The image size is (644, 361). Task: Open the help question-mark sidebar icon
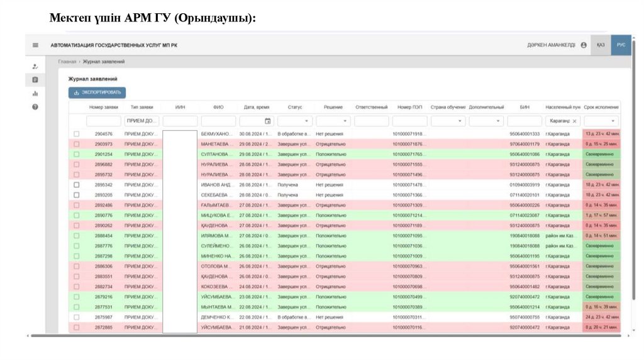pyautogui.click(x=35, y=107)
